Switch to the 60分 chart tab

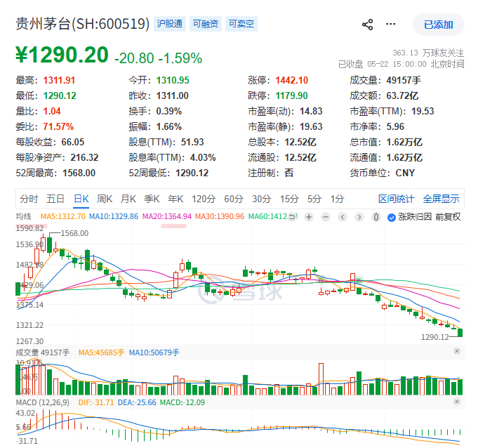click(x=234, y=199)
